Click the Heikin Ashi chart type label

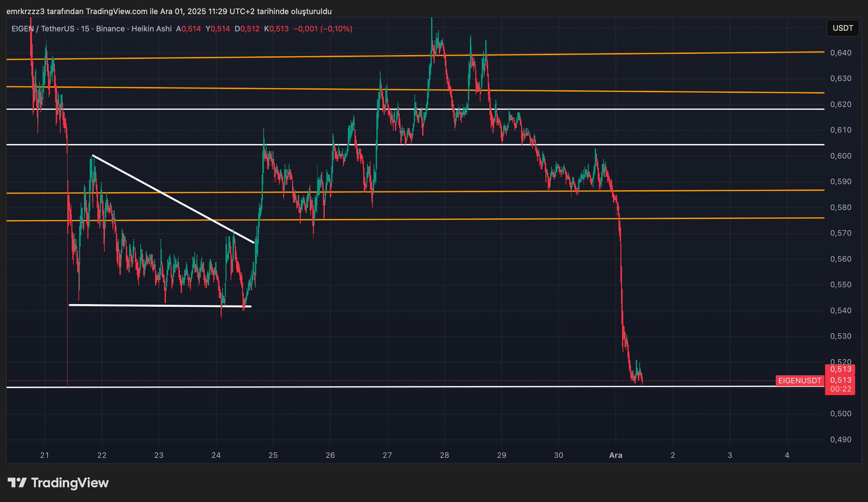[x=151, y=29]
